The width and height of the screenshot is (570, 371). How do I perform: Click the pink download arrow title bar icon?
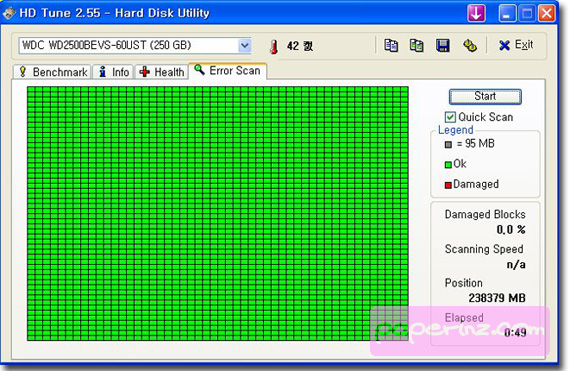(x=476, y=13)
